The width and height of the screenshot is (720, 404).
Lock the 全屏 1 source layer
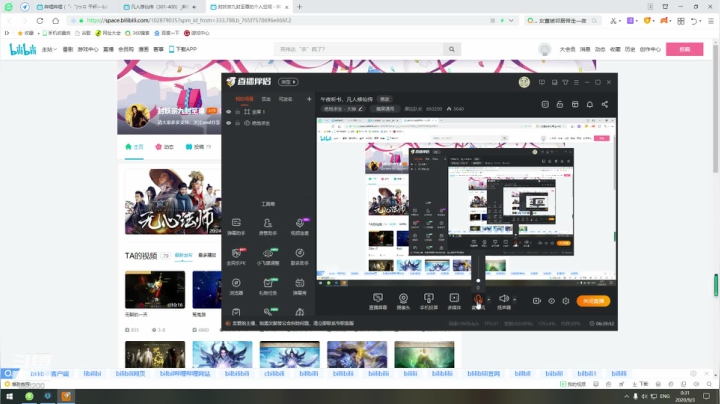237,112
